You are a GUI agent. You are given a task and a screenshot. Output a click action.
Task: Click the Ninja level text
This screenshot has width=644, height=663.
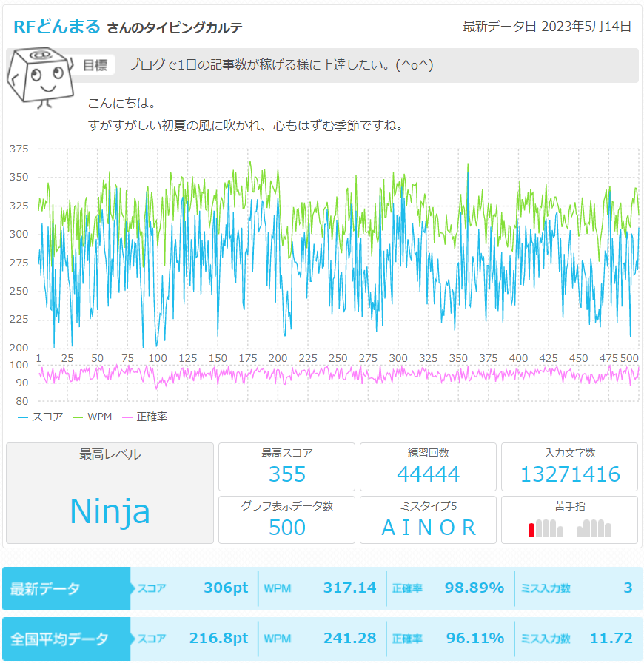[110, 511]
